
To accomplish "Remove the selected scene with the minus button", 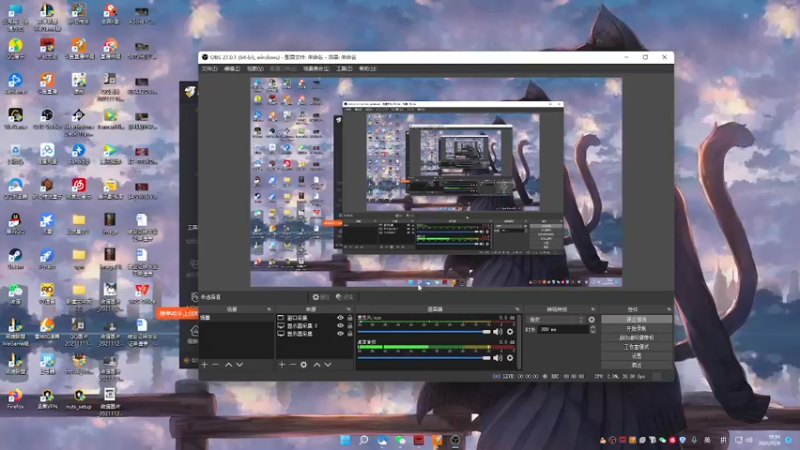I will [x=215, y=365].
